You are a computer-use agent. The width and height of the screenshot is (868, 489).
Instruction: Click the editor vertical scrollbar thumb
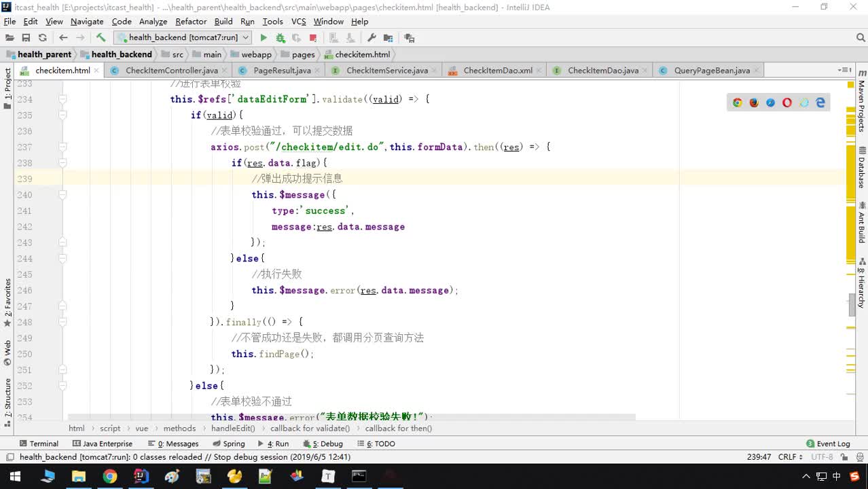(852, 305)
